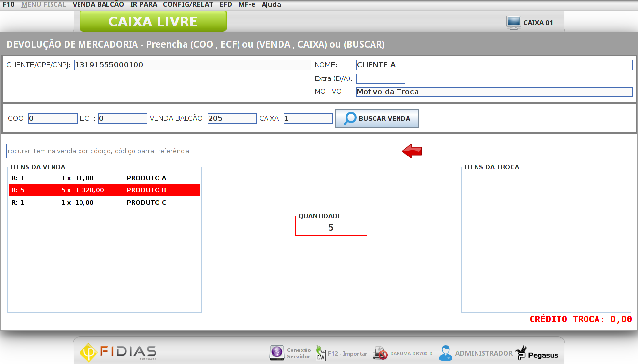
Task: Click the Conexão Servidor status icon
Action: point(277,353)
